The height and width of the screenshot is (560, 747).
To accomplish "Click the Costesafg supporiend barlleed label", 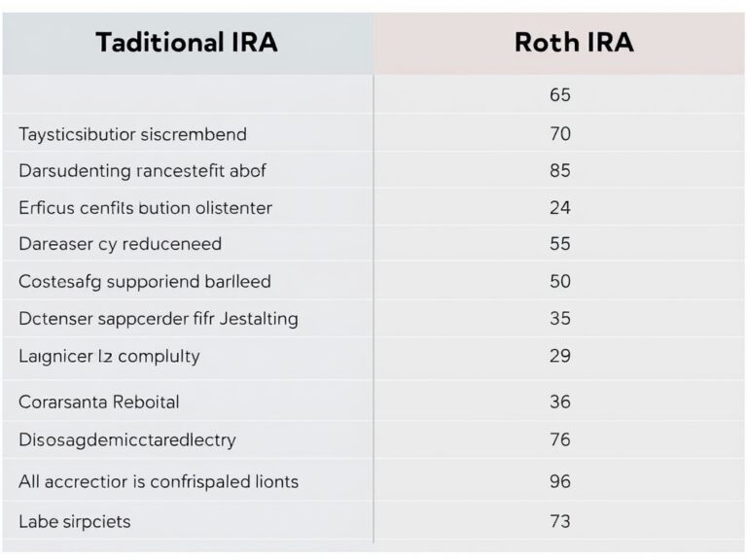I will [x=144, y=282].
